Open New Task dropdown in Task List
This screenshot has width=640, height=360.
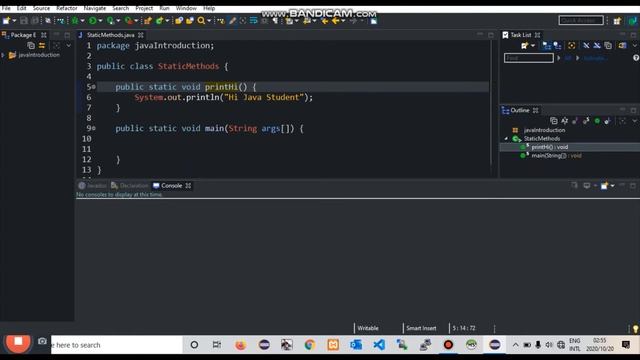point(533,46)
